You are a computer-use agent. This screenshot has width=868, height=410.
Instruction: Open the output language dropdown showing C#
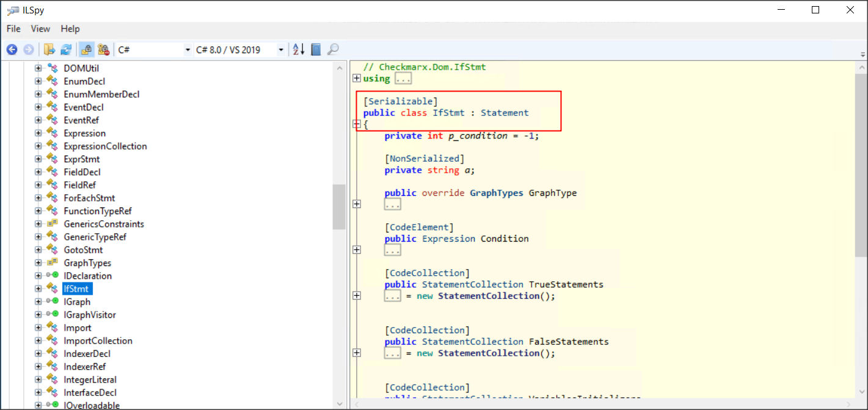(x=187, y=49)
